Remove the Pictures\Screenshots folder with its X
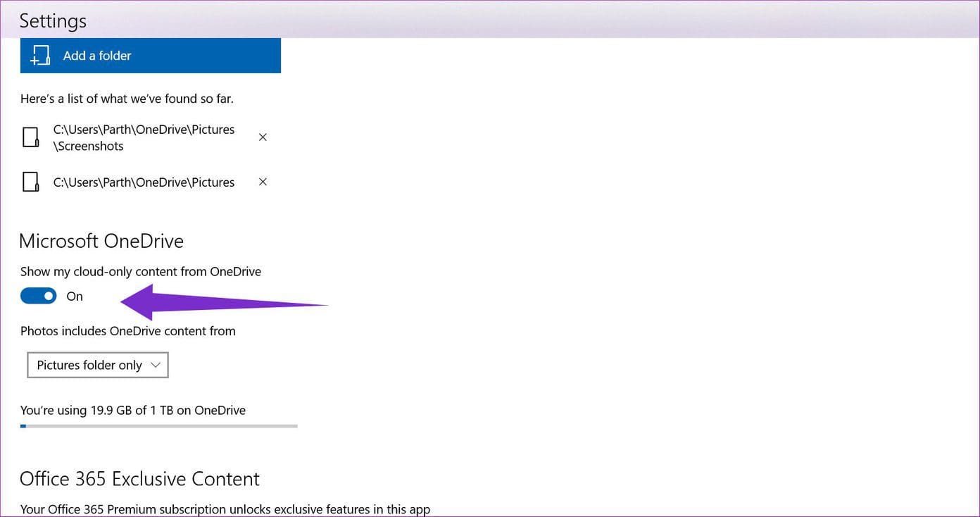The width and height of the screenshot is (980, 517). [x=263, y=137]
